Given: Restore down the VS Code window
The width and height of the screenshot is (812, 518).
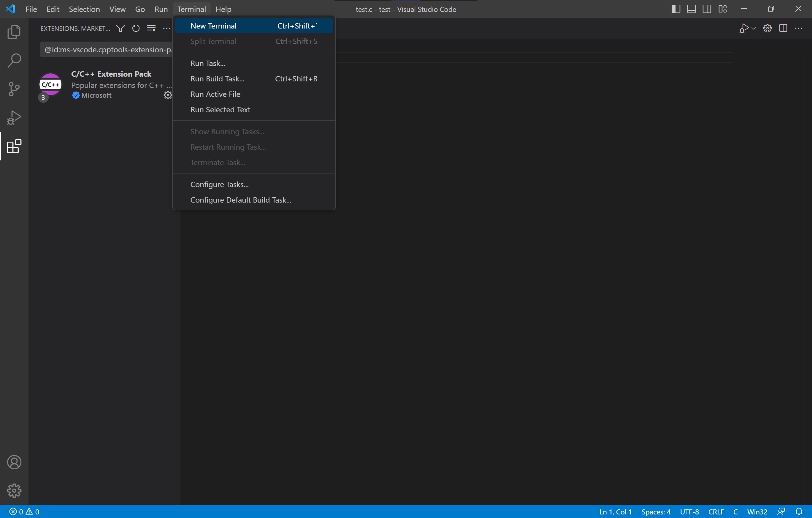Looking at the screenshot, I should 771,9.
